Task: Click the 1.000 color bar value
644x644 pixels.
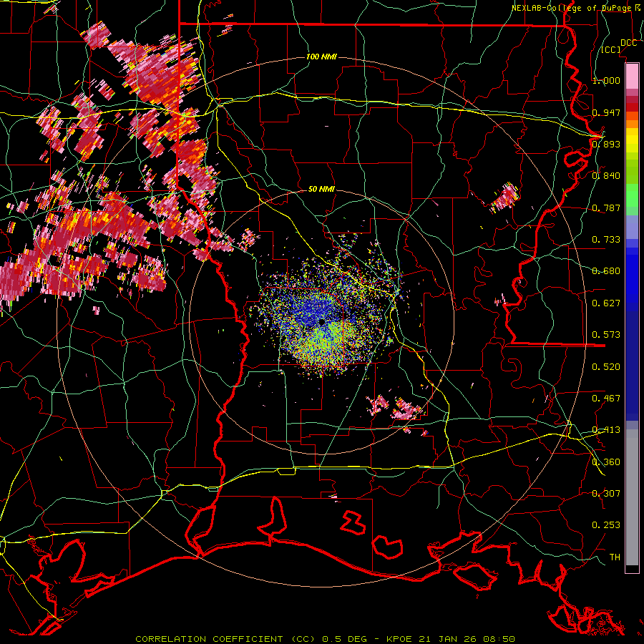Action: click(x=606, y=80)
